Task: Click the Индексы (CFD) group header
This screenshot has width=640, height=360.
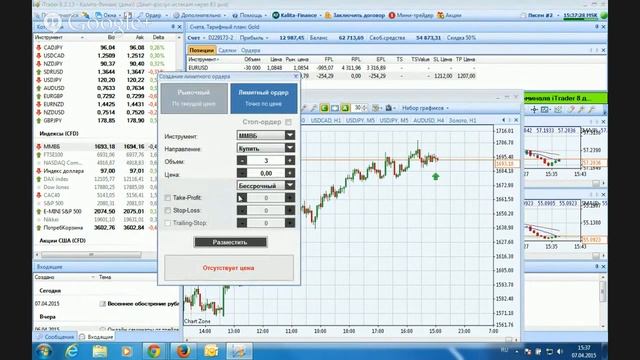Action: tap(59, 133)
